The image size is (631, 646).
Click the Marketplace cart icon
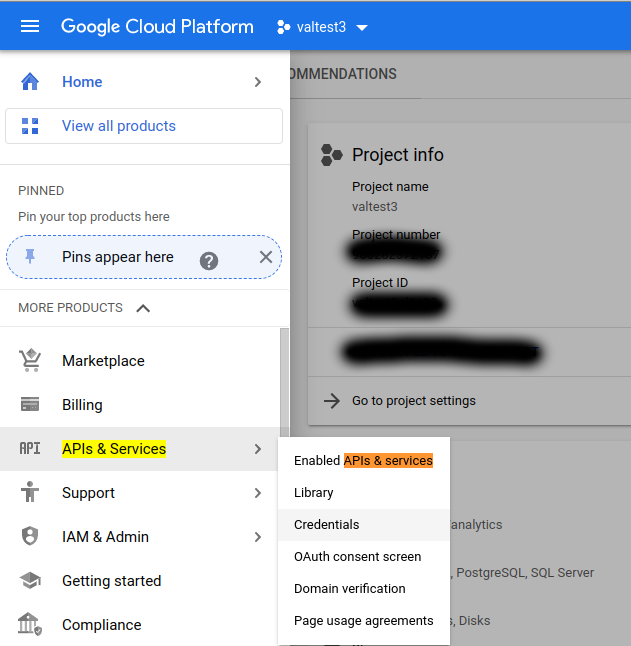tap(30, 361)
